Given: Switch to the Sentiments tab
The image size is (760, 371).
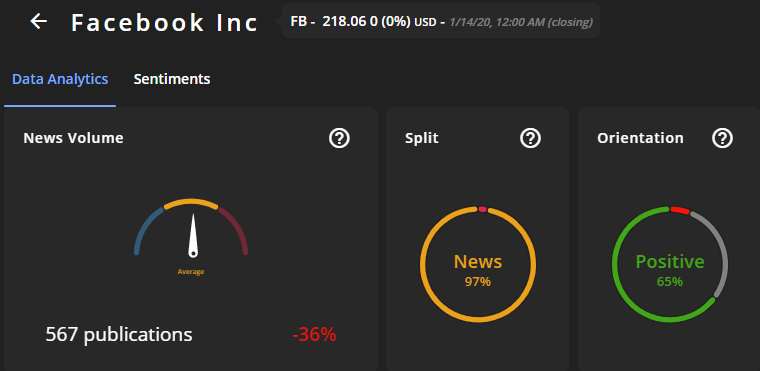Looking at the screenshot, I should tap(172, 79).
